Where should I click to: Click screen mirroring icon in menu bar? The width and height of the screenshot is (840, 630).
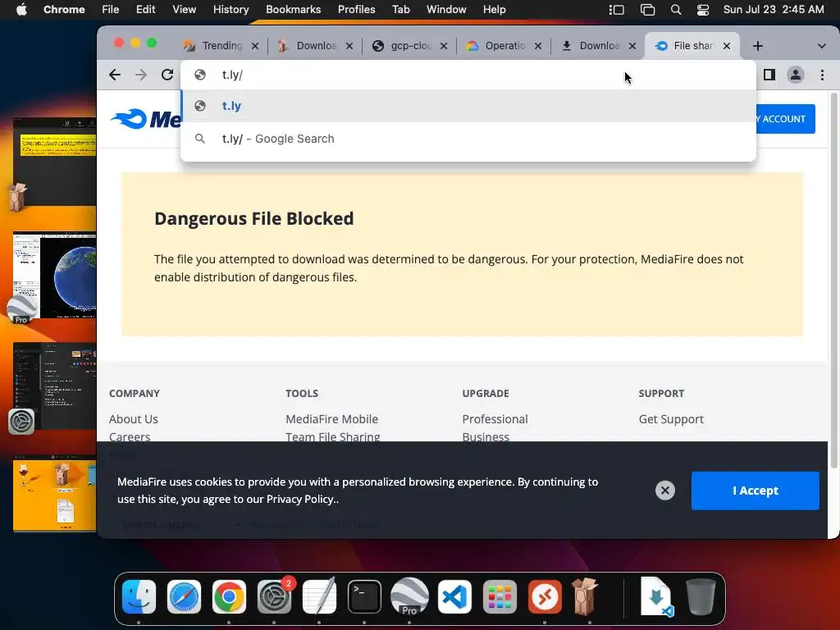pyautogui.click(x=648, y=10)
